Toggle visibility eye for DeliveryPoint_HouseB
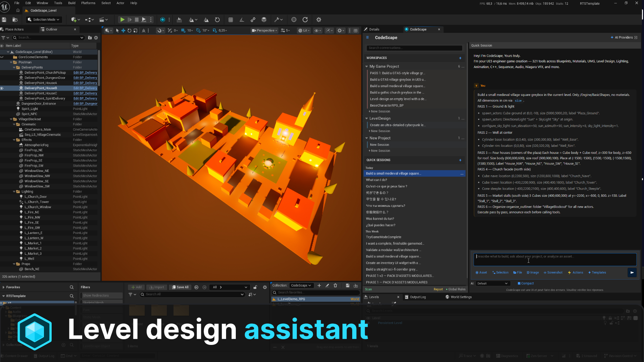 2,88
